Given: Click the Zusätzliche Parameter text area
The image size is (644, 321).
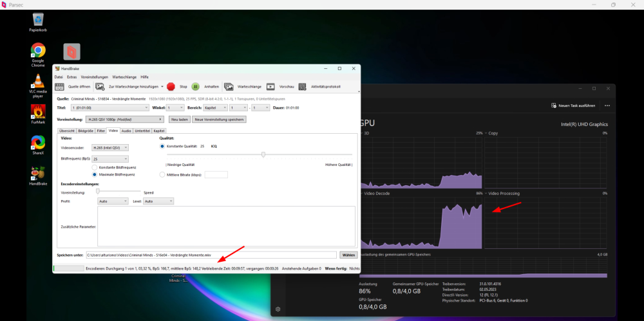Looking at the screenshot, I should pyautogui.click(x=226, y=226).
